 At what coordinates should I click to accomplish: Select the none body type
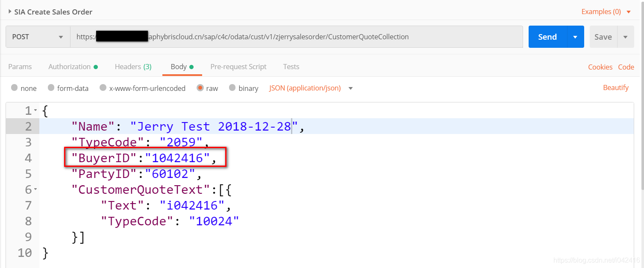(x=15, y=88)
